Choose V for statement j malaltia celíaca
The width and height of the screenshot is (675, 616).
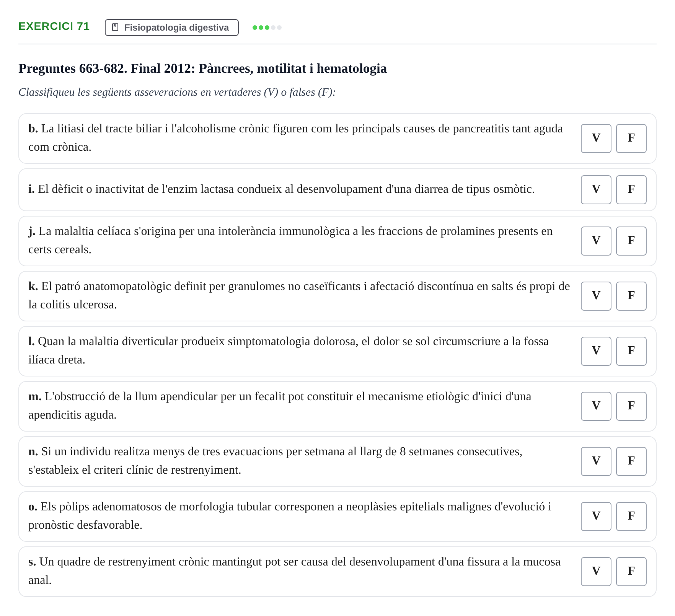(596, 241)
